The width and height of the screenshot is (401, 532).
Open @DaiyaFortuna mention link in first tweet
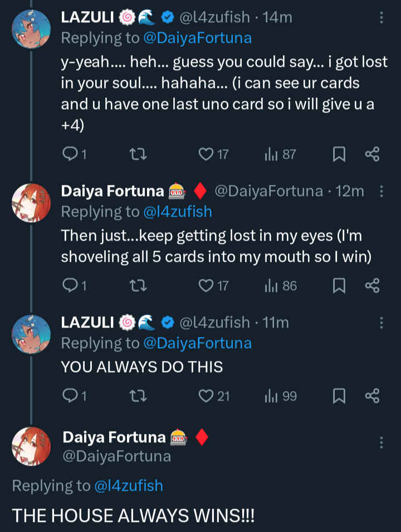[197, 38]
